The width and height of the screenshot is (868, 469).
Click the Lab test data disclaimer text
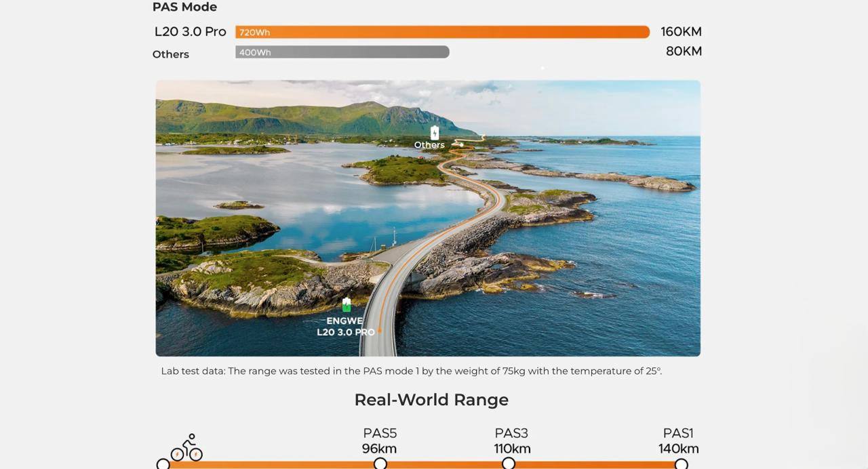[x=411, y=371]
